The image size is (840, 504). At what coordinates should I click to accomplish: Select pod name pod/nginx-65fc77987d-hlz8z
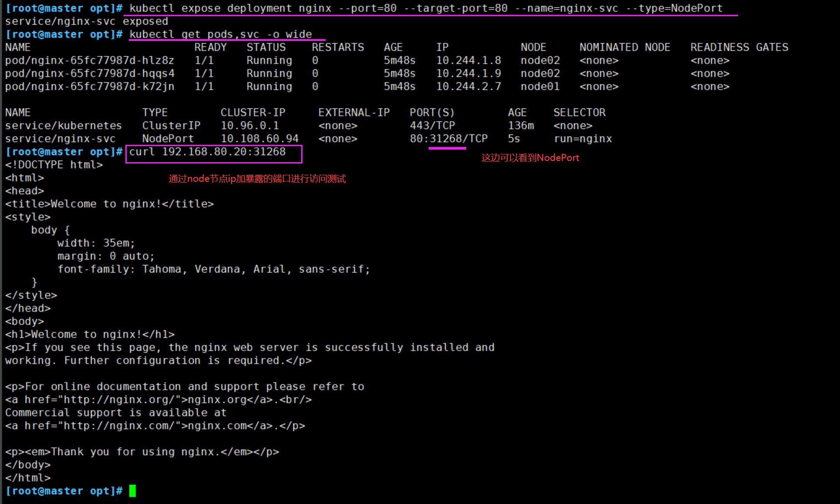click(x=90, y=60)
